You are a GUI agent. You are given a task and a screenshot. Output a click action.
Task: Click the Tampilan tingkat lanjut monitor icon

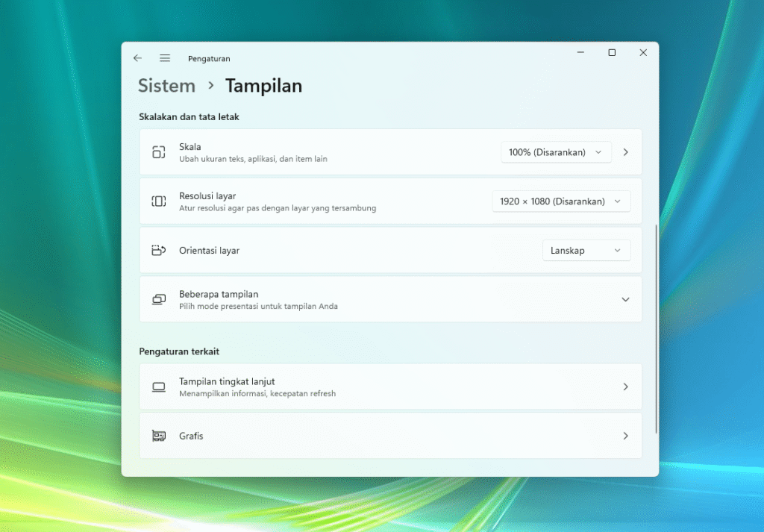[158, 387]
